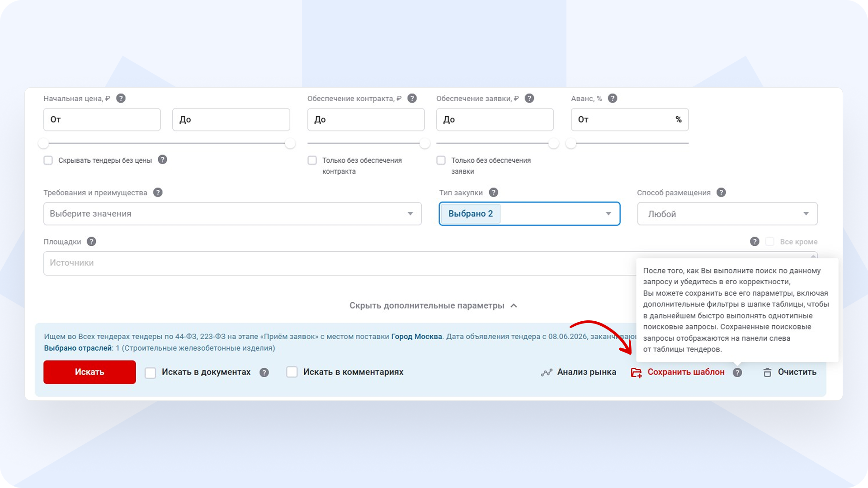The width and height of the screenshot is (868, 488).
Task: Click Сохранить шаблон link
Action: tap(686, 372)
